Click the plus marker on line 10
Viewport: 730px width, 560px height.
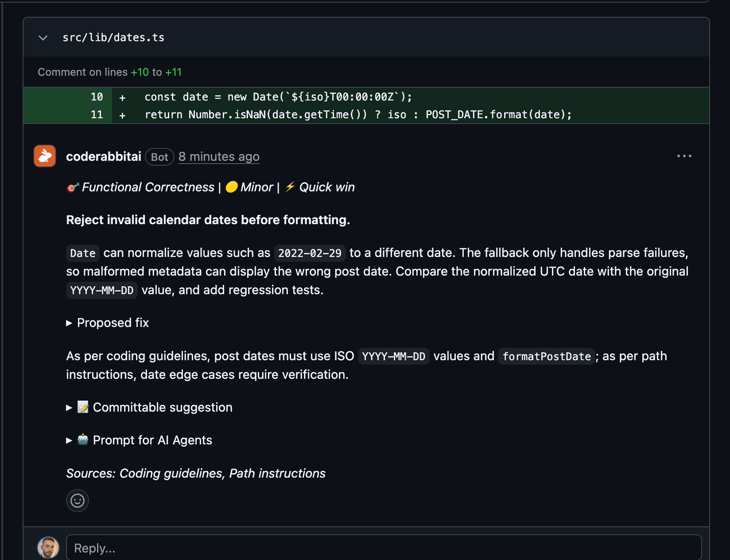click(122, 97)
